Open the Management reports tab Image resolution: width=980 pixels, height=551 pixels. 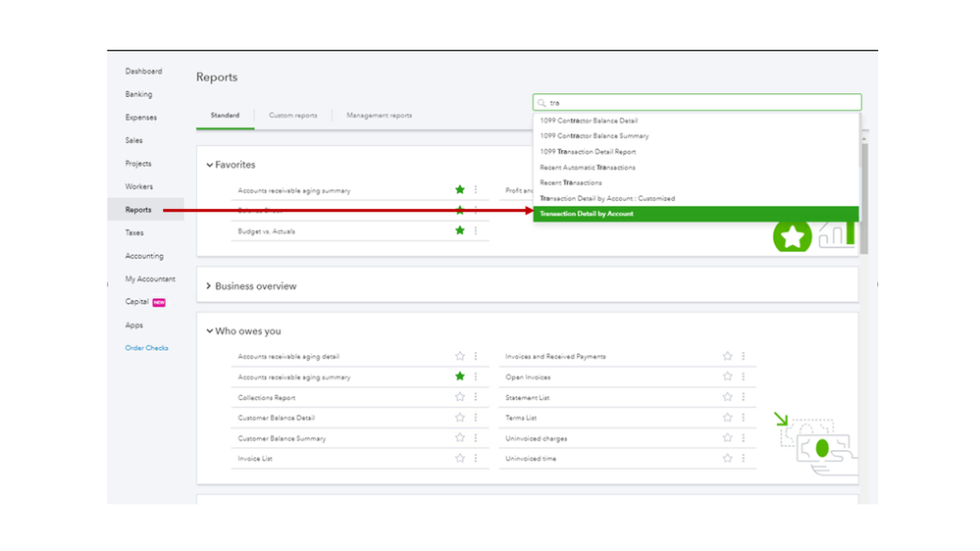[380, 116]
